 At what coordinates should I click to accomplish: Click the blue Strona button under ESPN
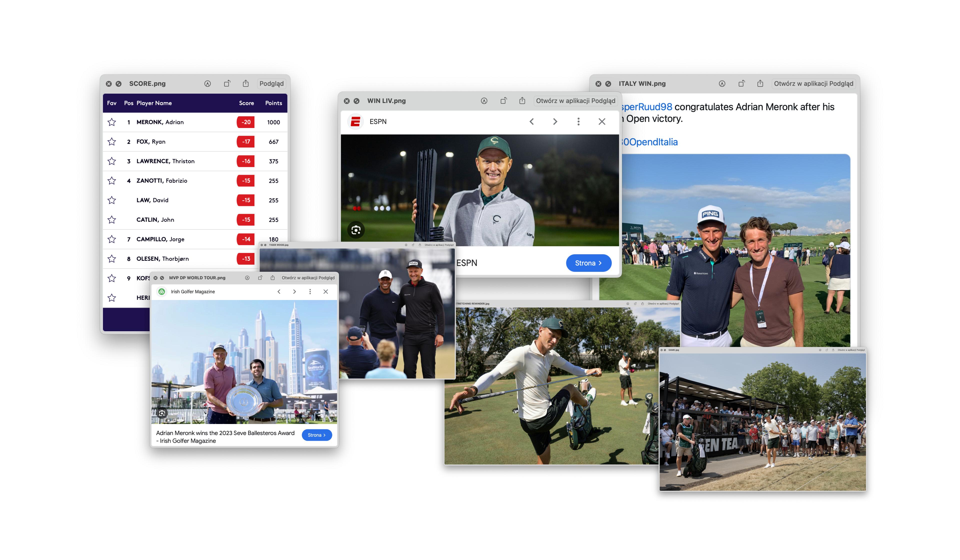(588, 263)
